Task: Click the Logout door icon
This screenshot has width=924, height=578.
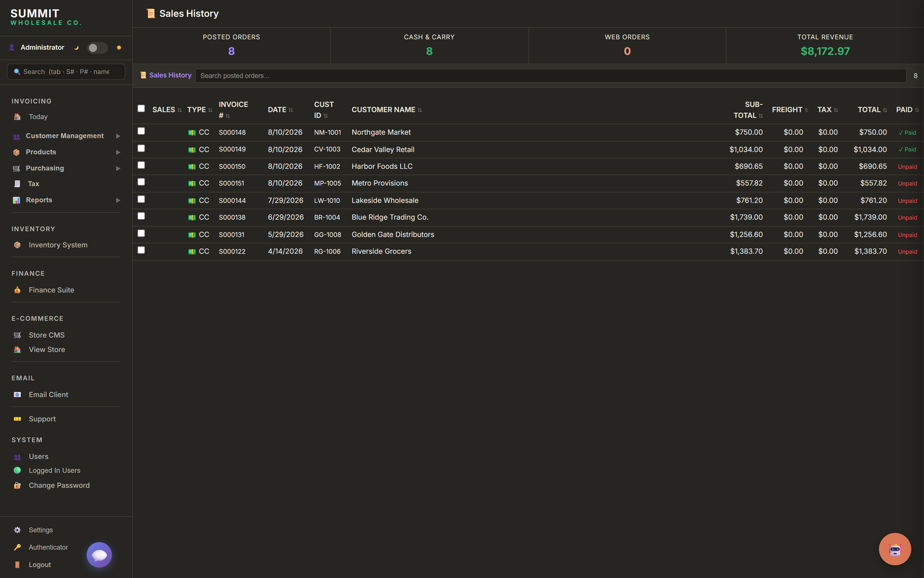Action: [x=17, y=565]
